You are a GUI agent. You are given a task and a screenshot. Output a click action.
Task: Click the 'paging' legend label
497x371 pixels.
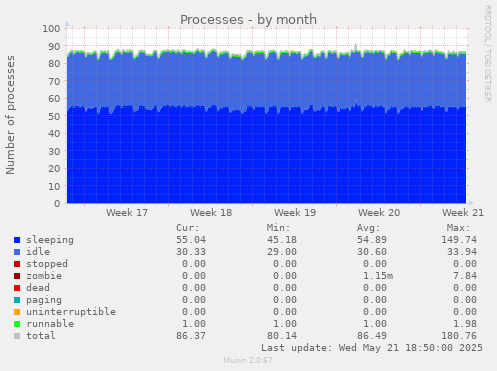point(44,300)
